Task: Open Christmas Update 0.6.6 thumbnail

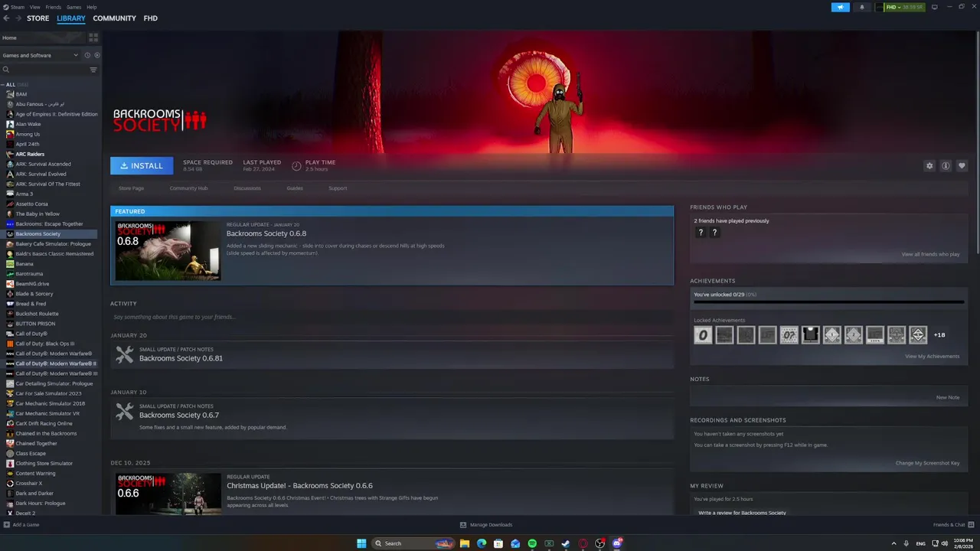Action: tap(168, 494)
